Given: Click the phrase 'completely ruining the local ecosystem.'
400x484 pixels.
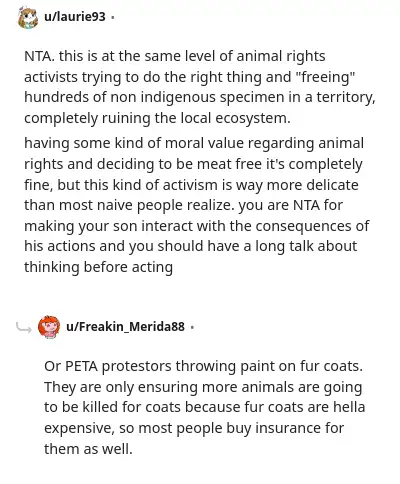Looking at the screenshot, I should (x=157, y=118).
